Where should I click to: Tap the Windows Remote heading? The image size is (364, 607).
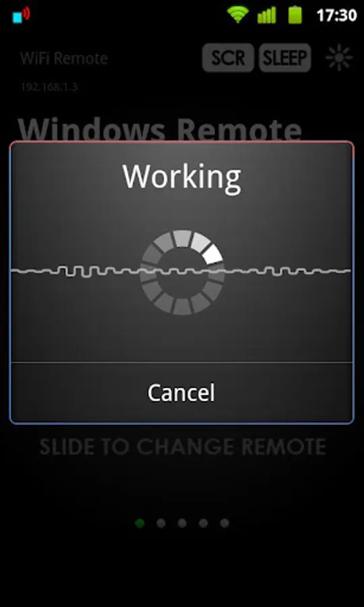tap(159, 129)
